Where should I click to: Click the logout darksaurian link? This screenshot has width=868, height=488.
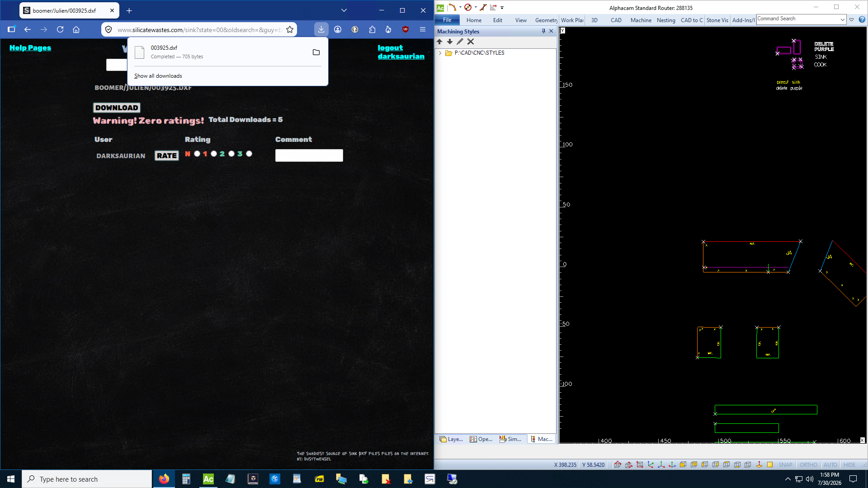tap(401, 52)
